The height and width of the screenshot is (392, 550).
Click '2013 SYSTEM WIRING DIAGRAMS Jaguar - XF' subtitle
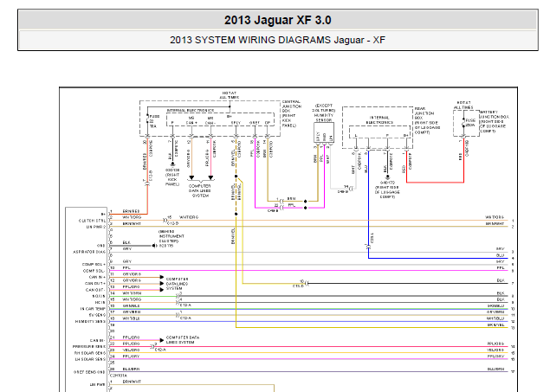pyautogui.click(x=277, y=40)
